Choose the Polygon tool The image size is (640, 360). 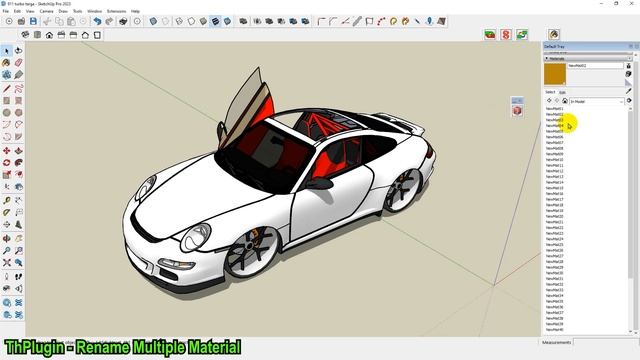[18, 113]
